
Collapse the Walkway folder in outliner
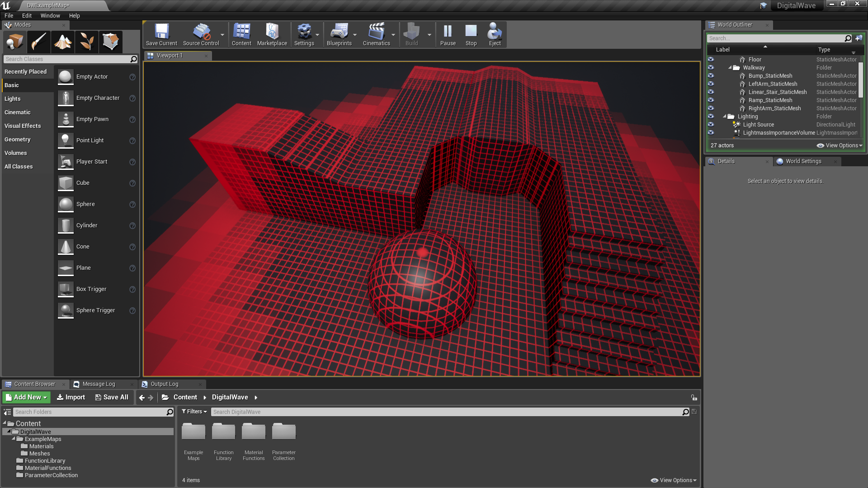point(730,68)
